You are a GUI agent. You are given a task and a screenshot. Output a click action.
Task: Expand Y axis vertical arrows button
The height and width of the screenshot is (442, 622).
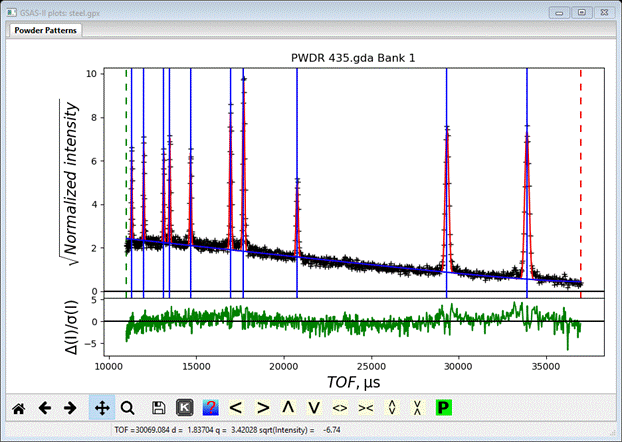(x=392, y=408)
